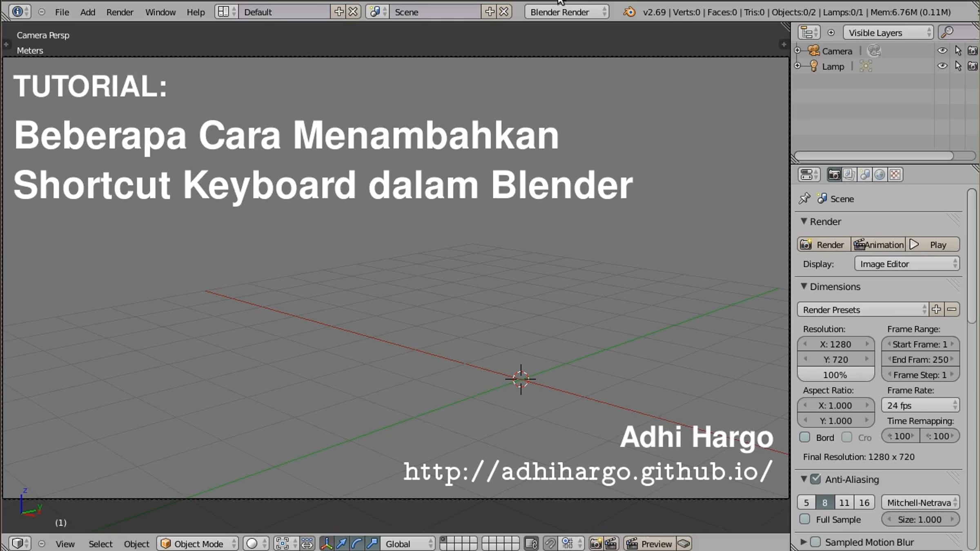Click the translate manipulator arrow icon
This screenshot has width=980, height=551.
pos(342,543)
